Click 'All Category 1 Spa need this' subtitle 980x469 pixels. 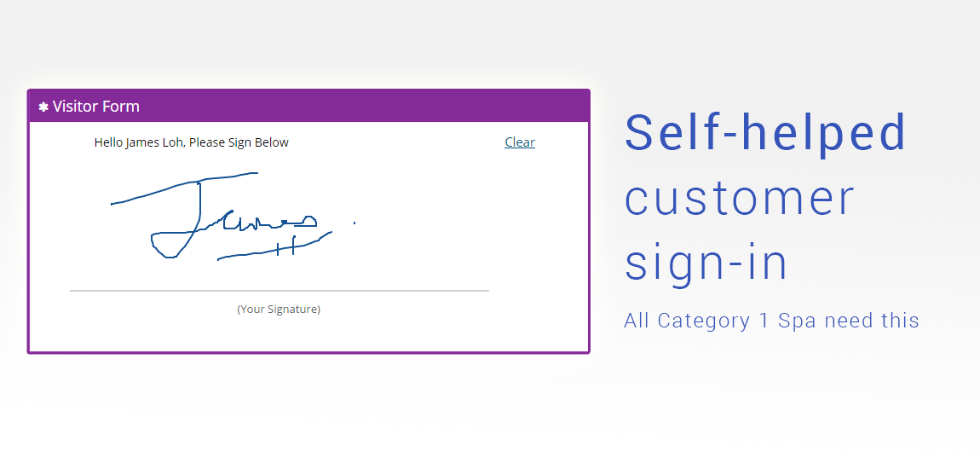(771, 321)
